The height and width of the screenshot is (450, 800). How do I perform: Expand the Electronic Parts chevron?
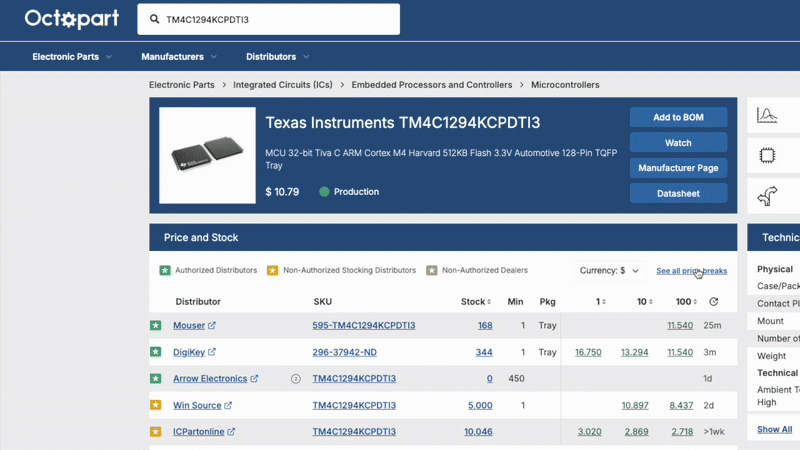(x=109, y=57)
